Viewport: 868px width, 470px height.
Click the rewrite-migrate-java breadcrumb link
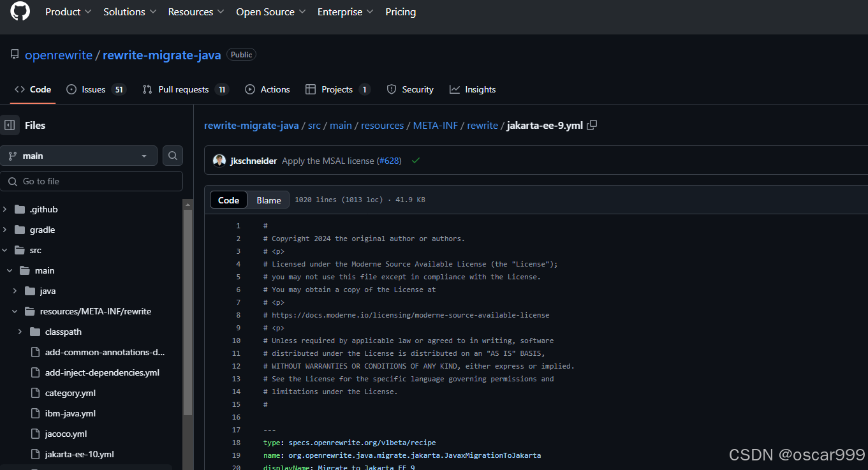click(251, 125)
